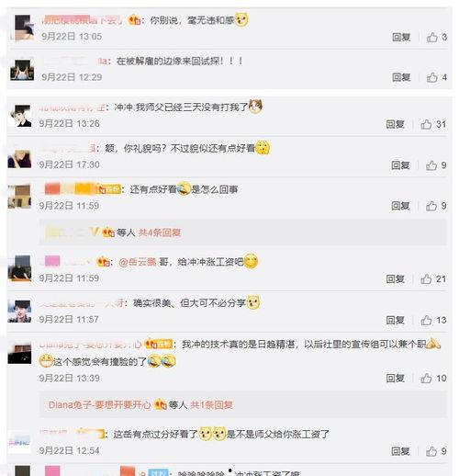Open Diana兔子-要想开要开心 profile in reply box

[100, 405]
